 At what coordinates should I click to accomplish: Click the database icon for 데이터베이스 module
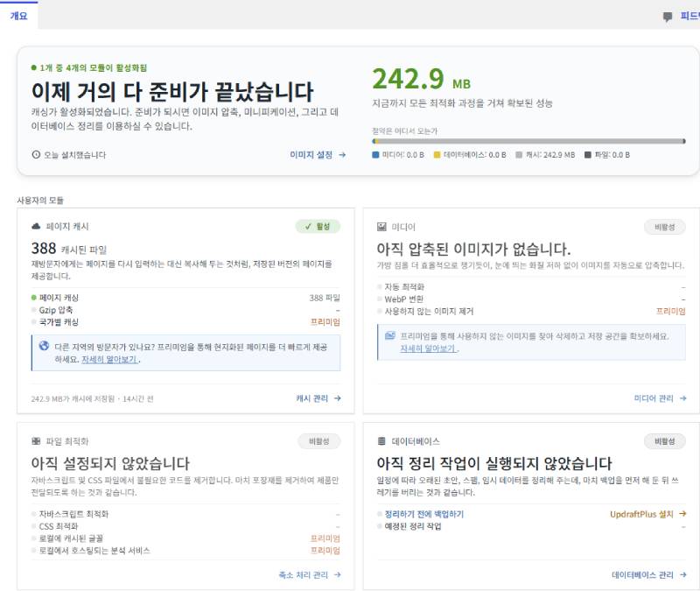(x=381, y=441)
